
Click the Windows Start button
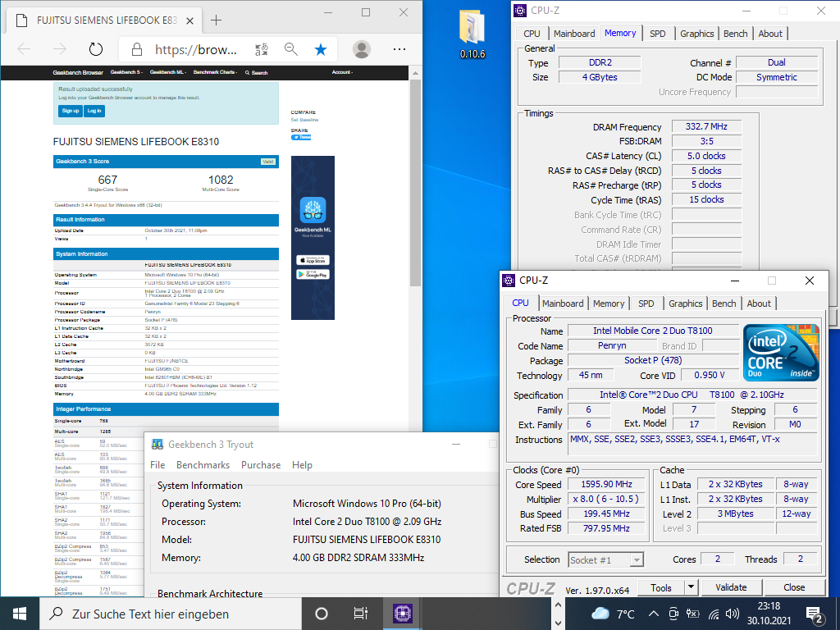20,614
